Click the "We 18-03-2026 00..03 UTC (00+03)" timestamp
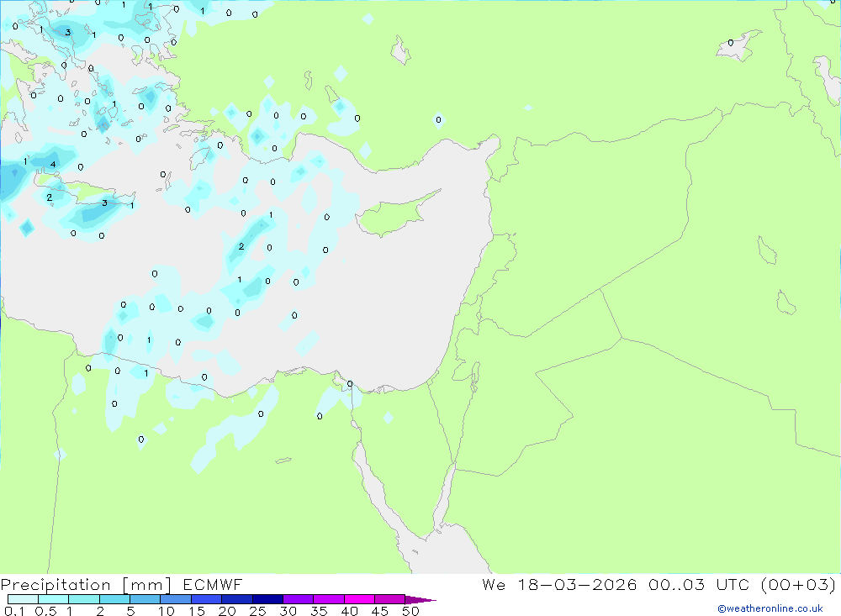Screen dimensions: 841x616 click(659, 584)
